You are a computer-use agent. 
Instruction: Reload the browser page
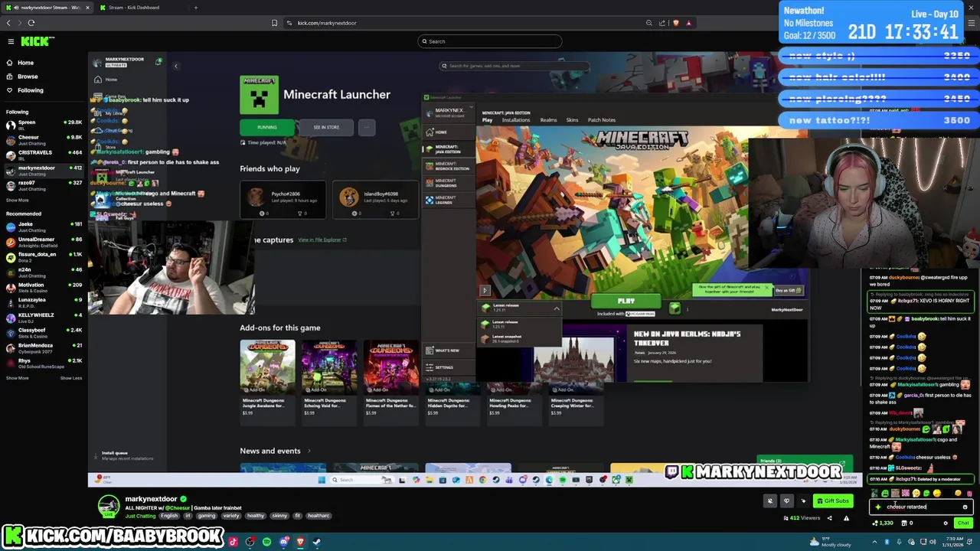click(x=31, y=23)
